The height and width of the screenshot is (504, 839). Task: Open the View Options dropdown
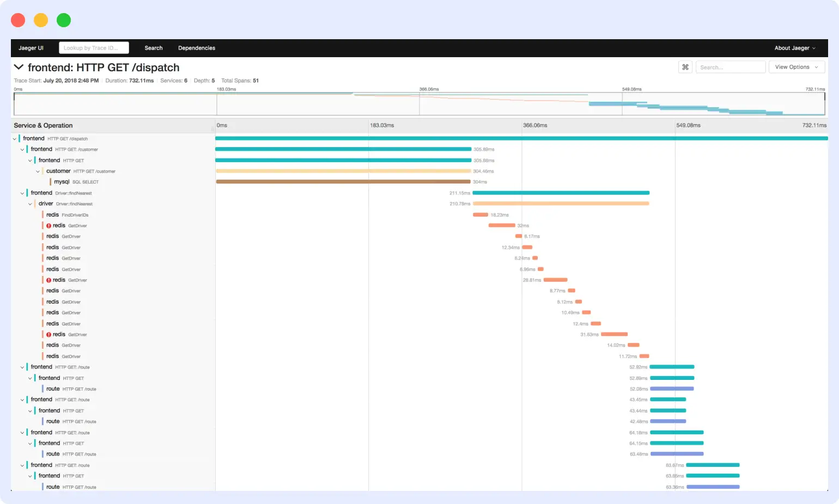(x=797, y=67)
